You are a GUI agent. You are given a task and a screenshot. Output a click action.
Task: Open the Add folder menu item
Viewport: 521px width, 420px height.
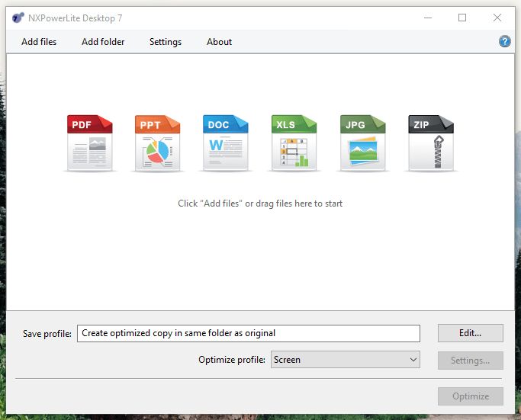click(x=103, y=42)
